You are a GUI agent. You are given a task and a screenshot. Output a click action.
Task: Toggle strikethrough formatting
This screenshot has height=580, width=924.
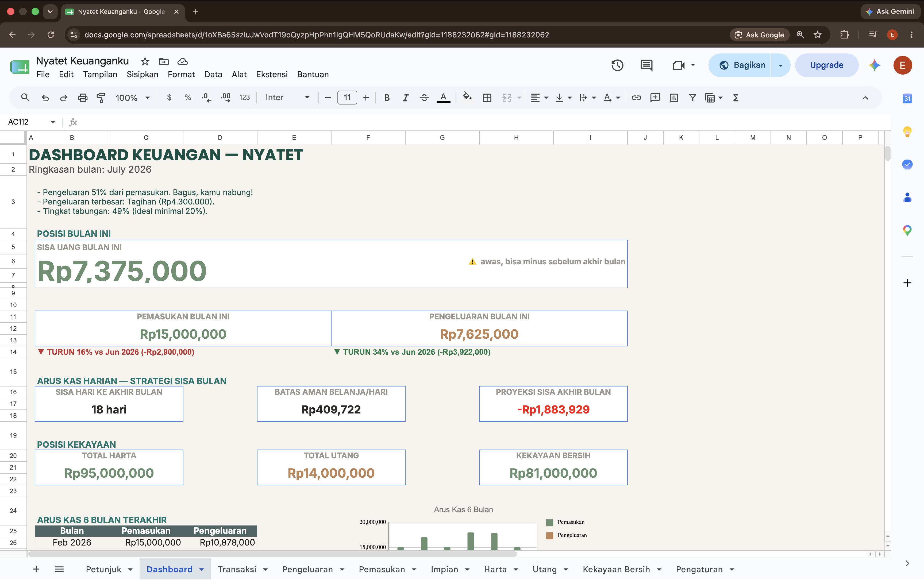pos(424,98)
